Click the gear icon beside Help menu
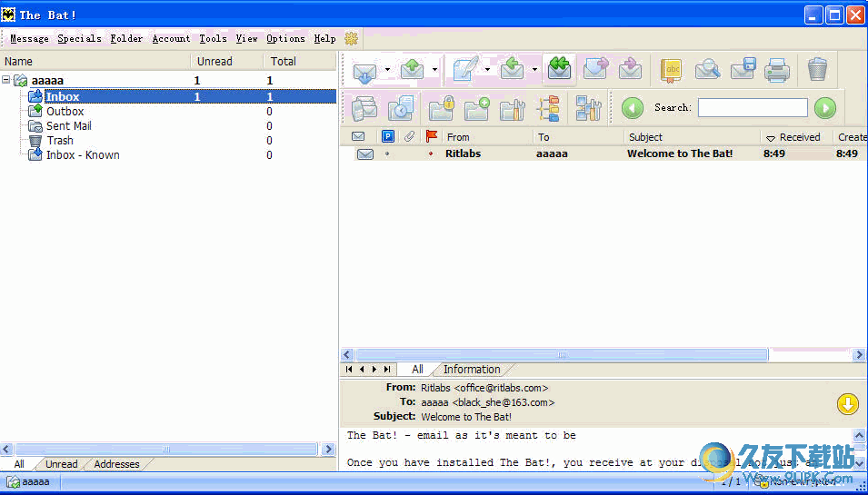Image resolution: width=868 pixels, height=495 pixels. pos(352,38)
